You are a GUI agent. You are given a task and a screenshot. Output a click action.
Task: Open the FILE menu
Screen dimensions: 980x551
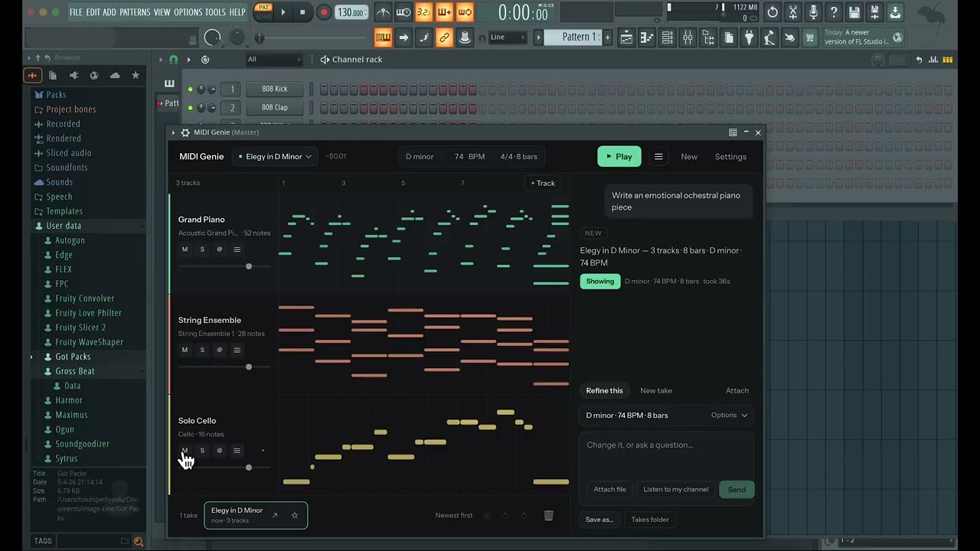[x=76, y=12]
